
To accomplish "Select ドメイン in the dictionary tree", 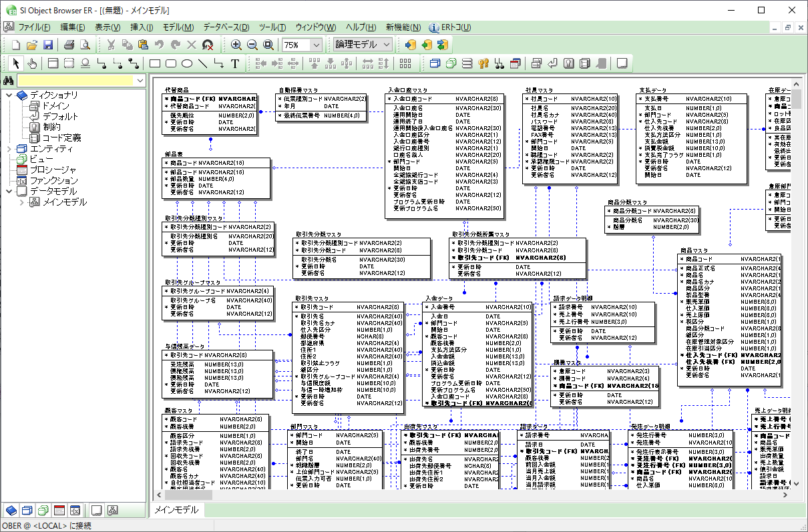I will [x=55, y=105].
